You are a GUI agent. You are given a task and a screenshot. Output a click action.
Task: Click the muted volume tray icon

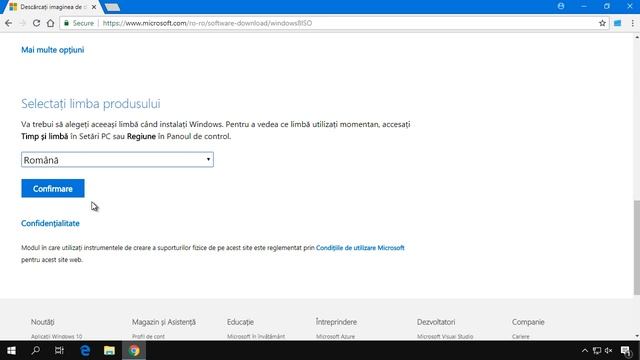coord(609,351)
